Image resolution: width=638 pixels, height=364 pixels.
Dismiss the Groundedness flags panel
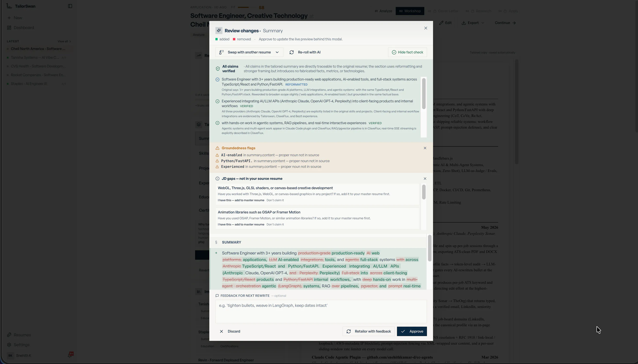425,148
